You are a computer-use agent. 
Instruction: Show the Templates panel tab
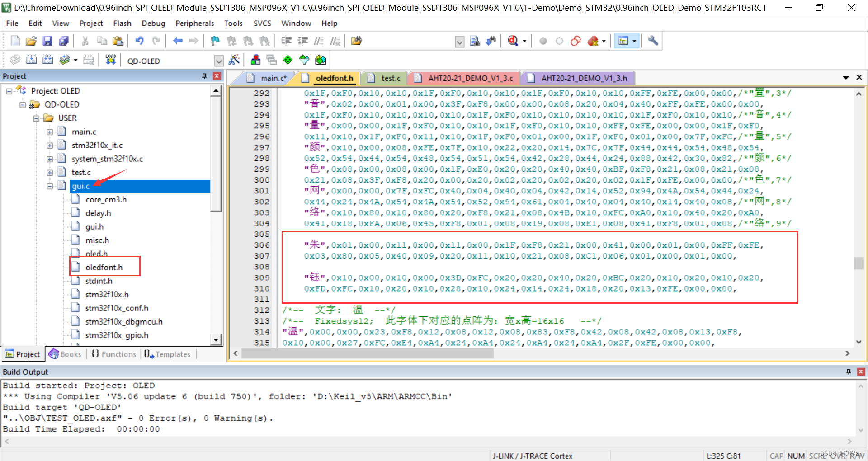point(167,354)
